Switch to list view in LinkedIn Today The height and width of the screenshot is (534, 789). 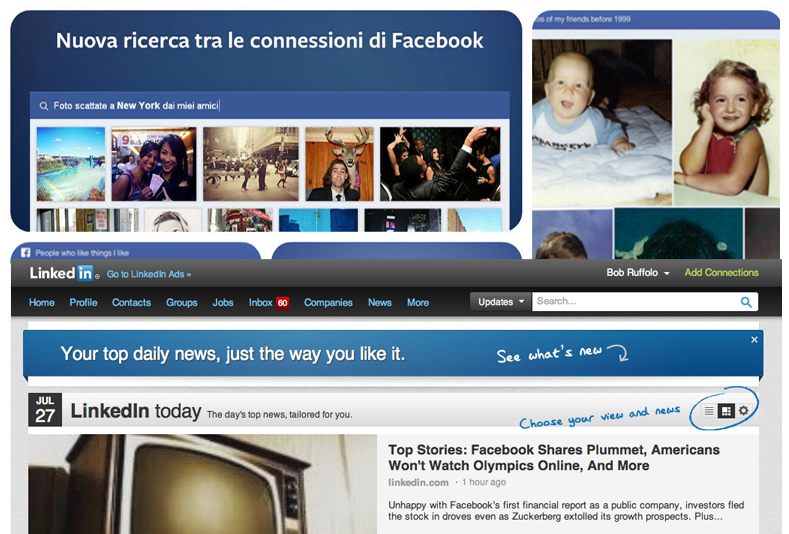coord(709,411)
